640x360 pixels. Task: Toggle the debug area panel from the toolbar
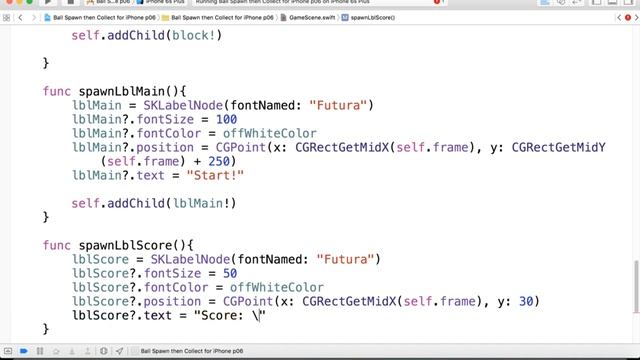coord(612,2)
